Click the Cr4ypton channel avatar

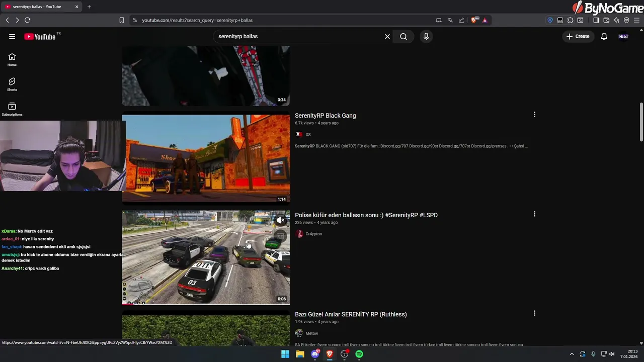point(299,234)
